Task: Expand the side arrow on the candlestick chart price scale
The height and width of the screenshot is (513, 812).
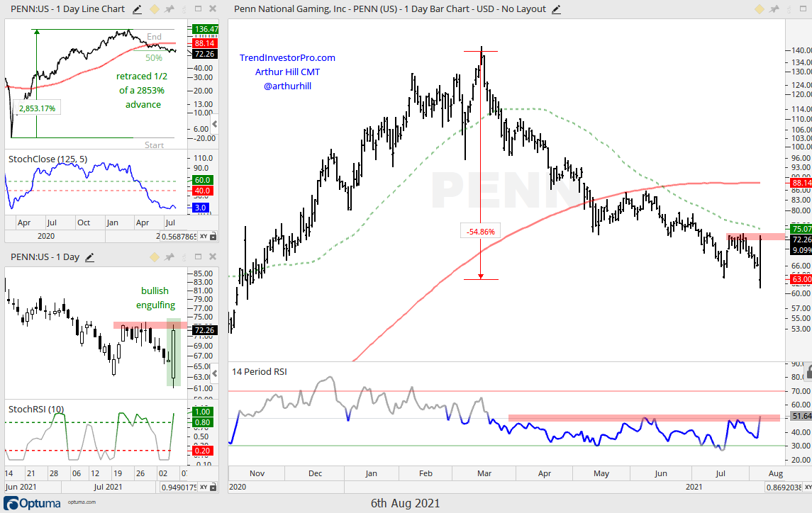Action: pos(215,373)
